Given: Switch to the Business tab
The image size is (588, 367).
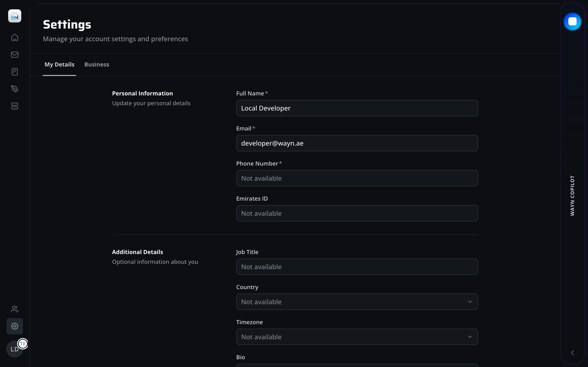Looking at the screenshot, I should pyautogui.click(x=97, y=65).
